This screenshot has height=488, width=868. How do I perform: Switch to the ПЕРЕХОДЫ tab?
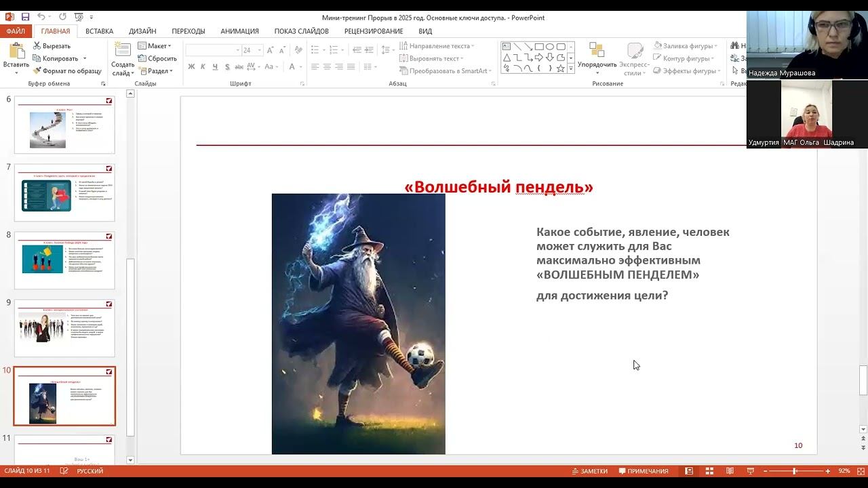point(189,31)
